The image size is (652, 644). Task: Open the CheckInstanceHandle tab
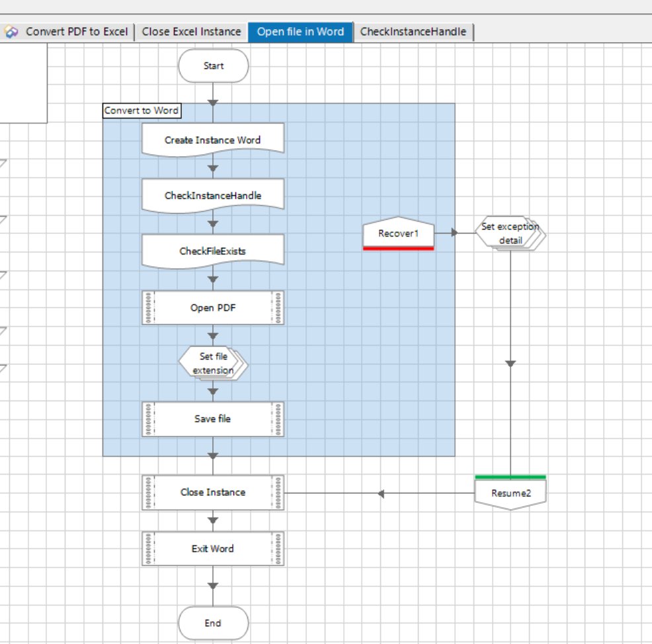[413, 32]
